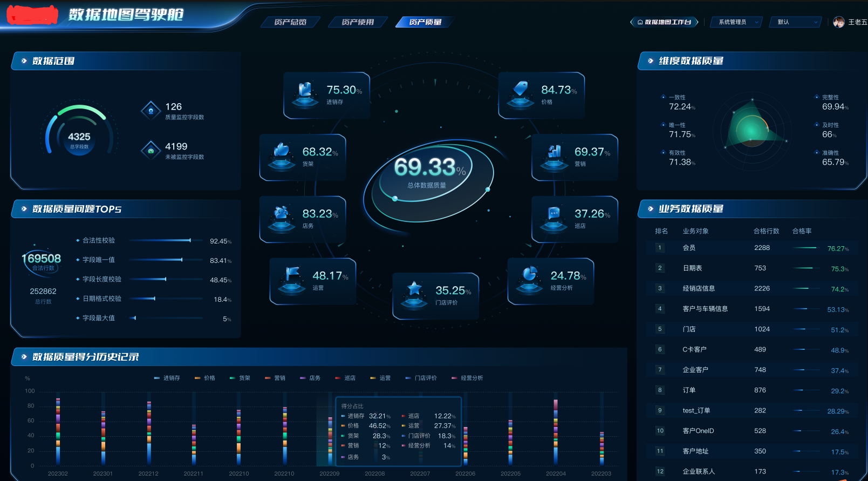Switch to the 资产总览 tab
The width and height of the screenshot is (868, 481).
[x=290, y=22]
